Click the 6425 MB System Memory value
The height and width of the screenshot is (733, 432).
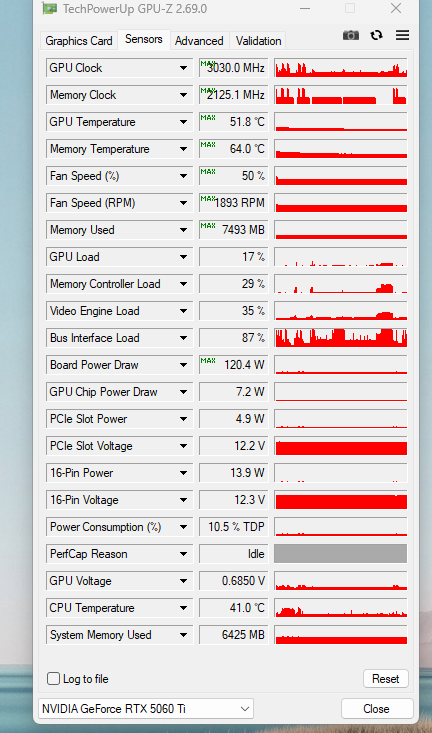[x=234, y=635]
